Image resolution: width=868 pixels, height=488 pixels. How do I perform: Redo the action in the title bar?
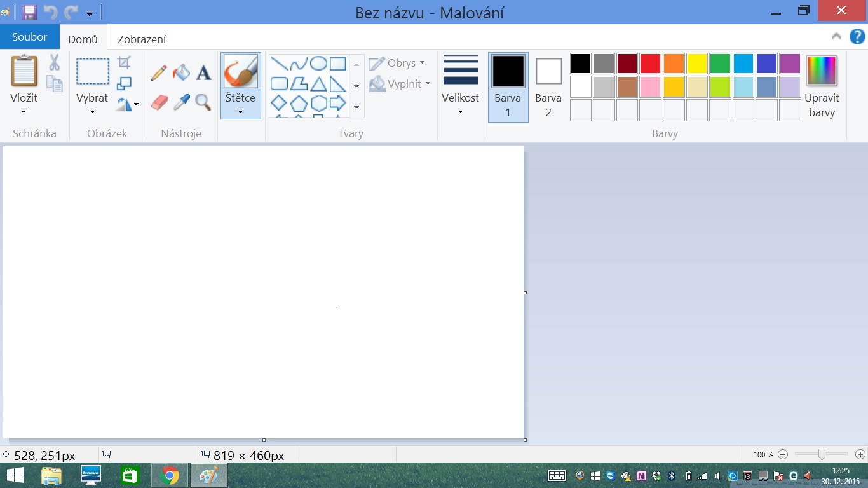click(71, 12)
